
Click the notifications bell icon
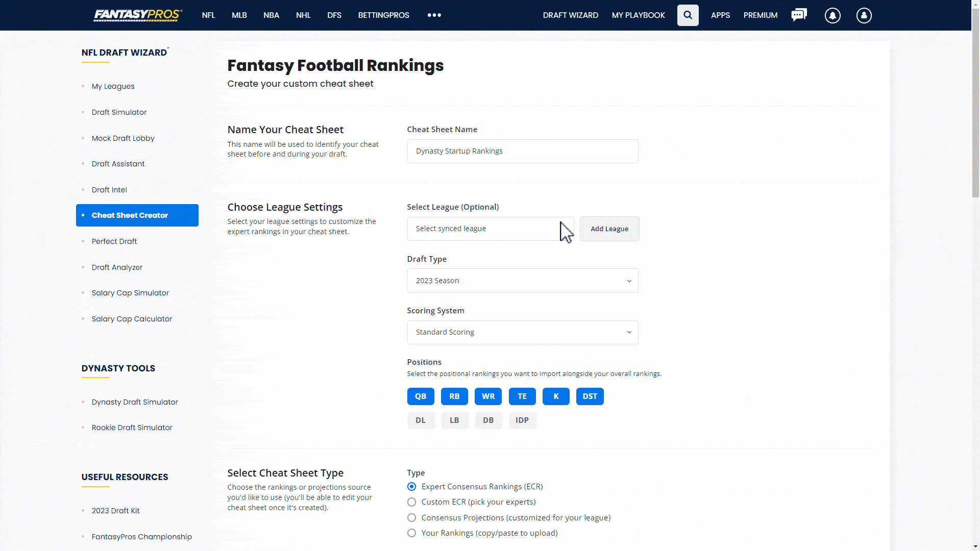(832, 15)
